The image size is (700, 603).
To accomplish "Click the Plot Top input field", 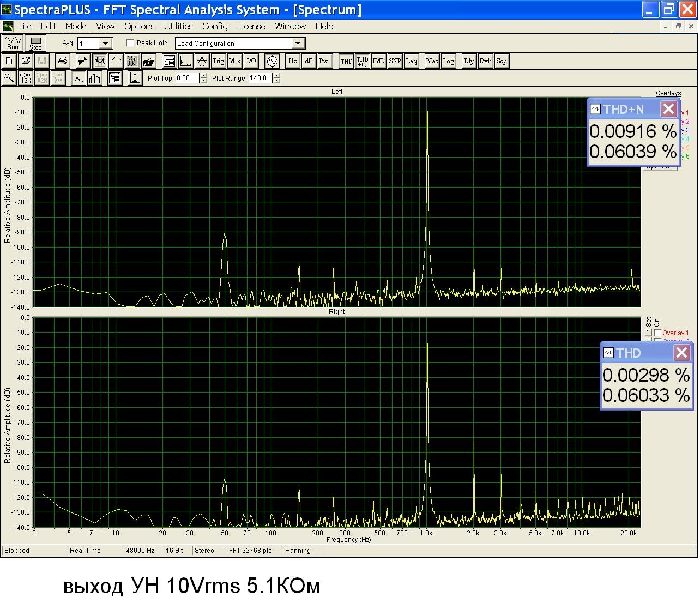I will (x=187, y=78).
